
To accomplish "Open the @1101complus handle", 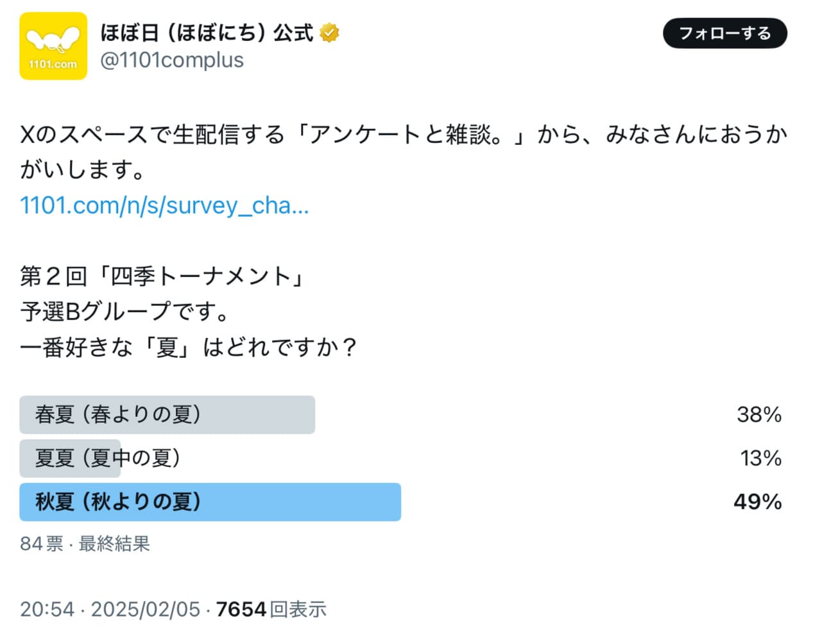I will click(172, 60).
